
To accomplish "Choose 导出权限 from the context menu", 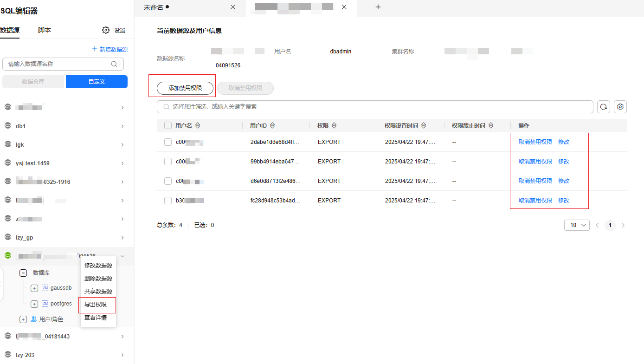I will click(96, 305).
